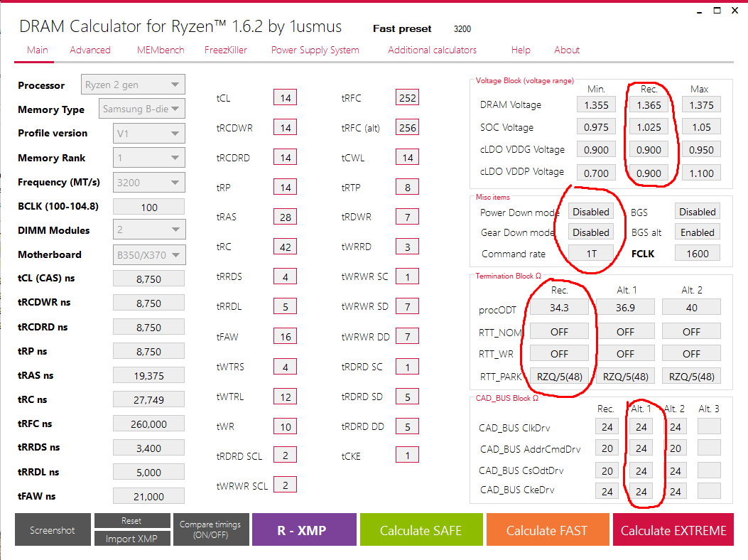Viewport: 748px width, 560px height.
Task: Expand the Memory Type dropdown
Action: click(141, 109)
